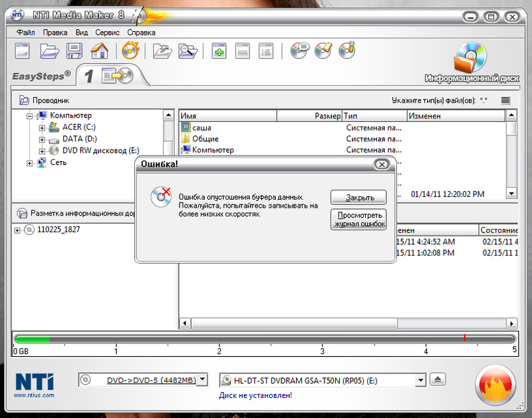Click the red capacity limit marker
This screenshot has height=418, width=532.
tap(464, 337)
